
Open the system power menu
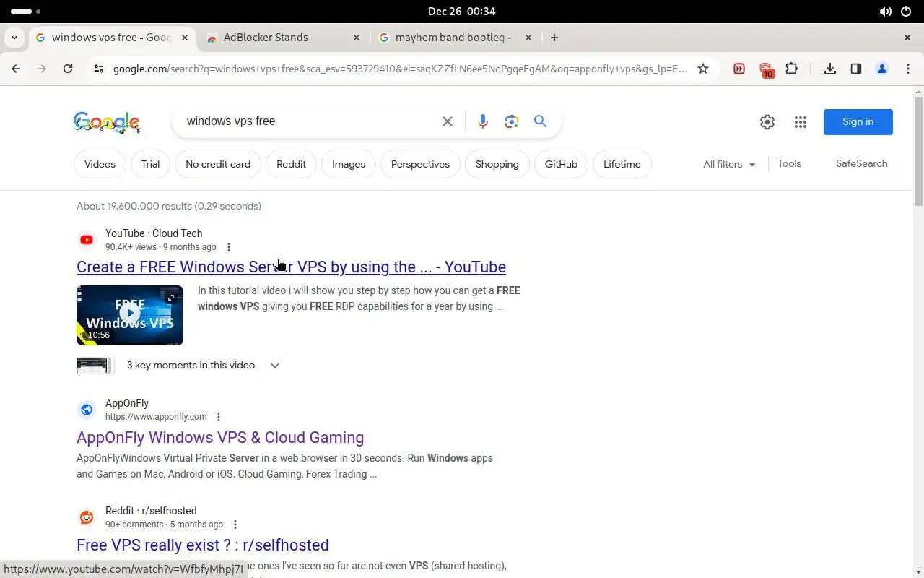click(906, 12)
